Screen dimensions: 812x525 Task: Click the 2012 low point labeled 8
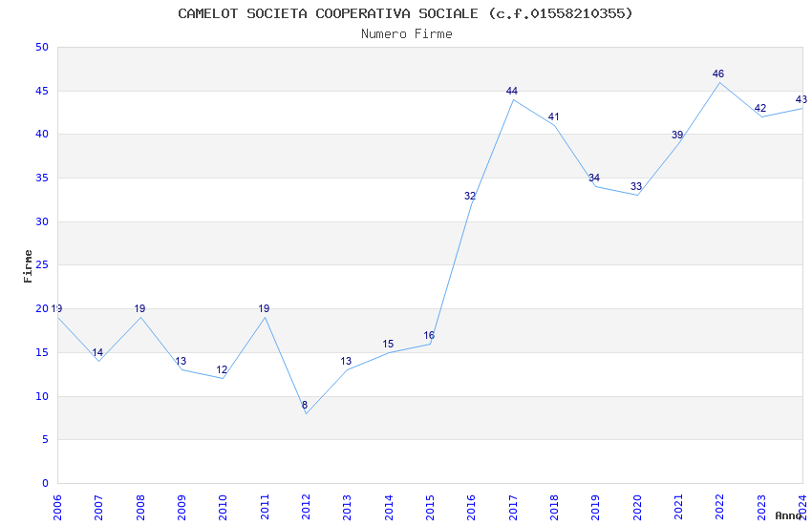coord(305,405)
